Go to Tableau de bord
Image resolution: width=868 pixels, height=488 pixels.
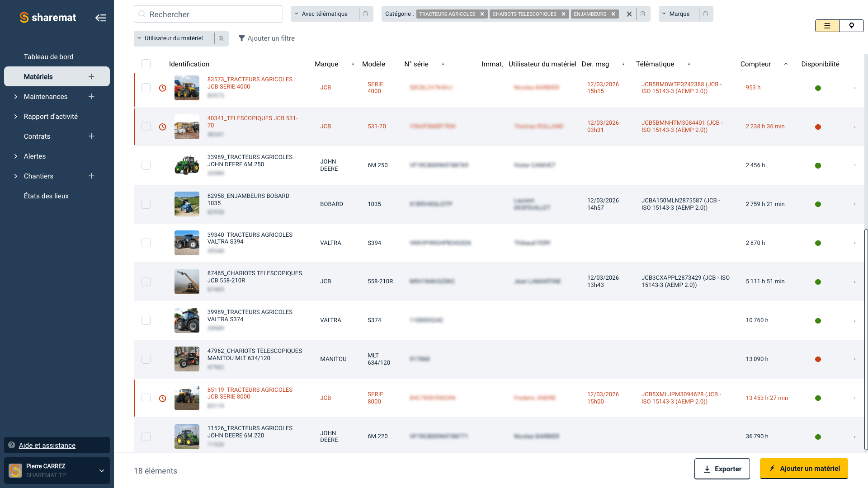click(x=48, y=57)
